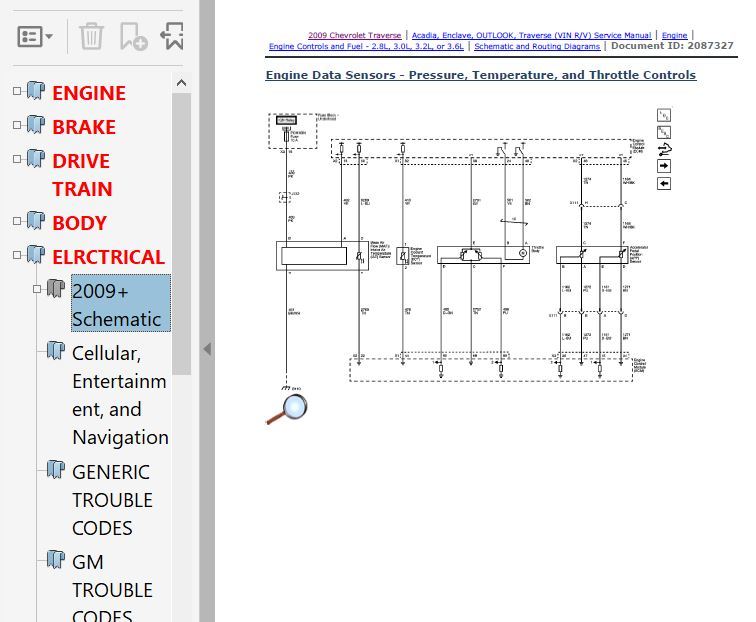This screenshot has width=756, height=622.
Task: Click the bookmarks scrollbar up arrow
Action: click(x=181, y=83)
